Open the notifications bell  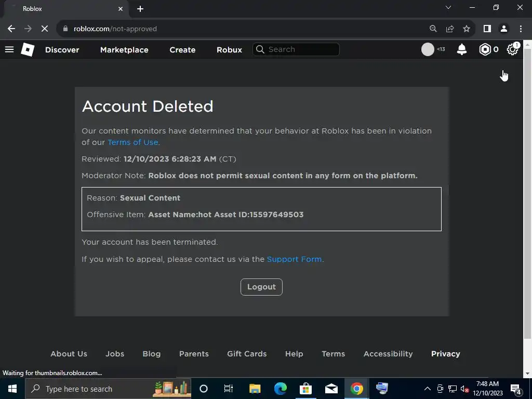point(462,49)
